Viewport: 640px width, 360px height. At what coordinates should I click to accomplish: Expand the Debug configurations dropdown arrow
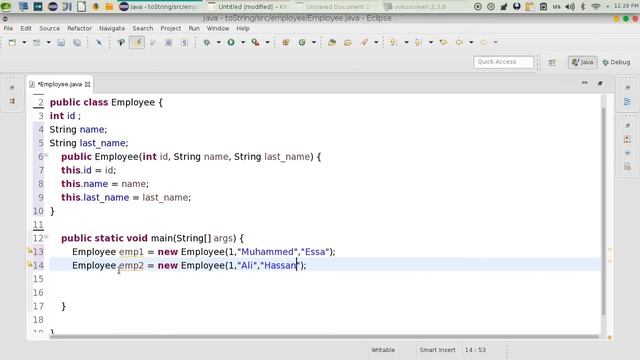(x=218, y=42)
